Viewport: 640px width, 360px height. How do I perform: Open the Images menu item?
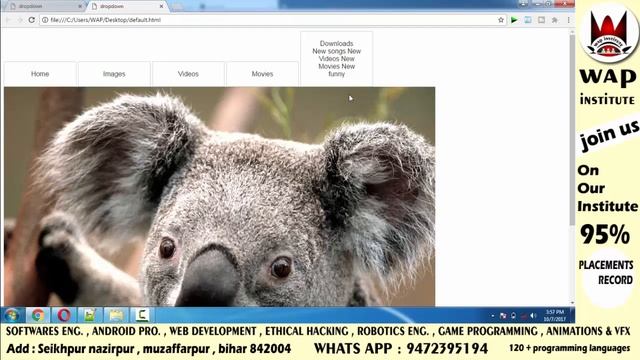coord(114,74)
